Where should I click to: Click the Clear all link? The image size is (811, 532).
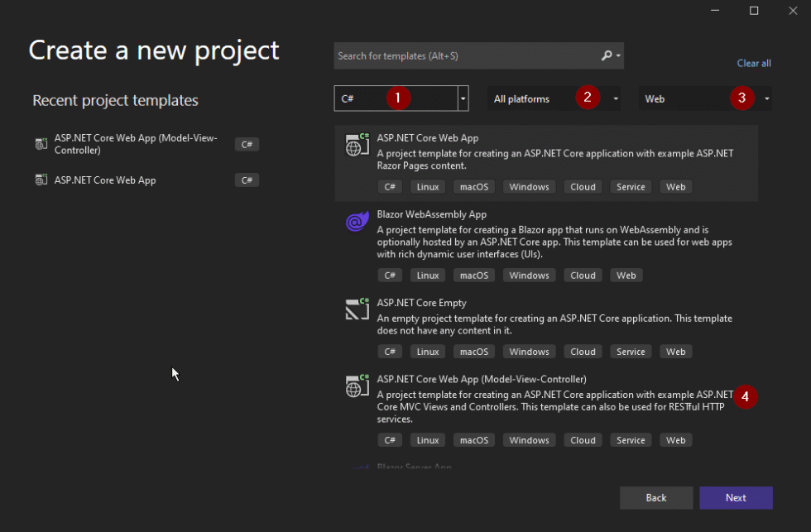pyautogui.click(x=754, y=63)
